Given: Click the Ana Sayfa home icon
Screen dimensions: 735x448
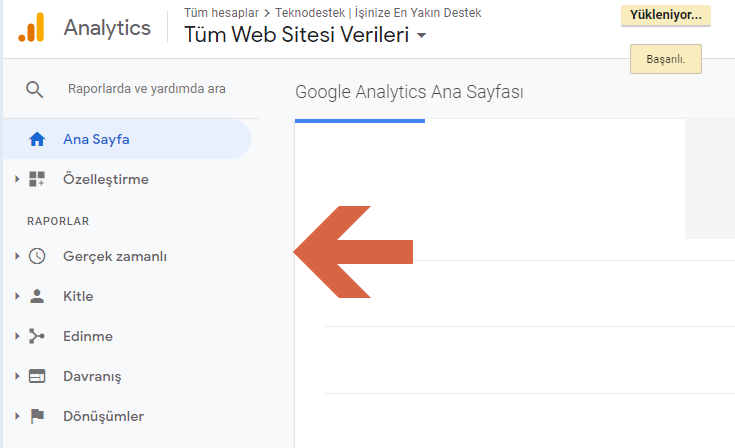Looking at the screenshot, I should point(37,139).
